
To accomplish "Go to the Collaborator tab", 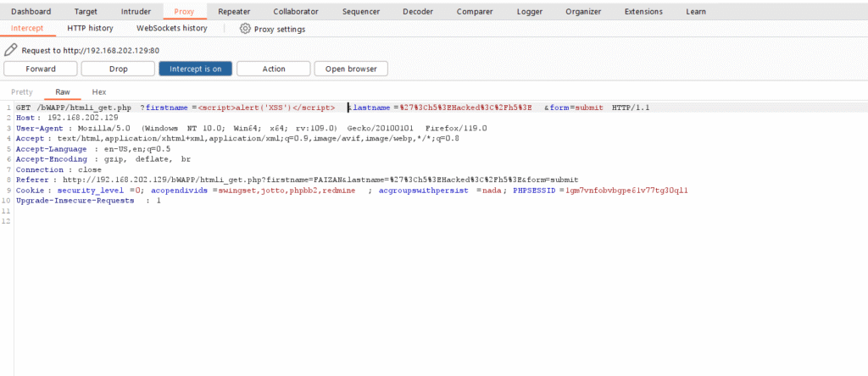I will 296,11.
